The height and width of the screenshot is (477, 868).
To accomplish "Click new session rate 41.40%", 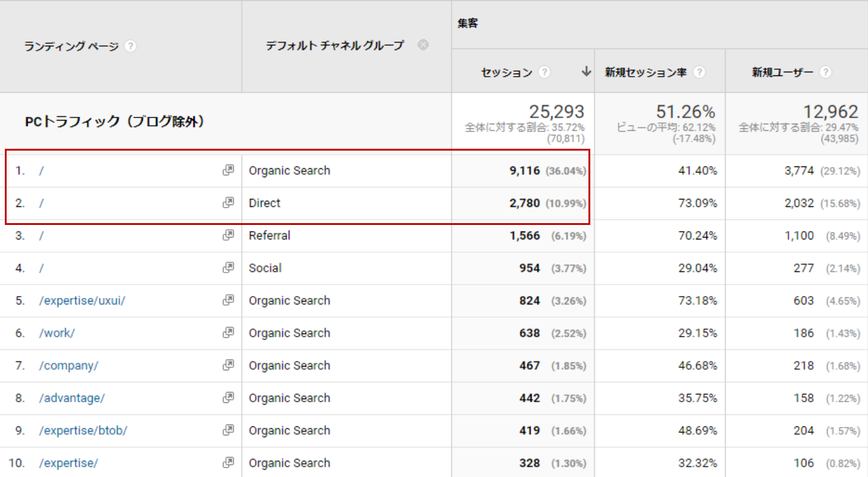I will (697, 171).
